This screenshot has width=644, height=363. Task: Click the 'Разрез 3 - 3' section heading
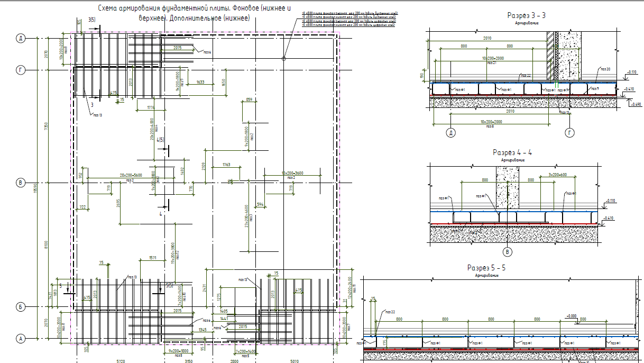tap(526, 15)
